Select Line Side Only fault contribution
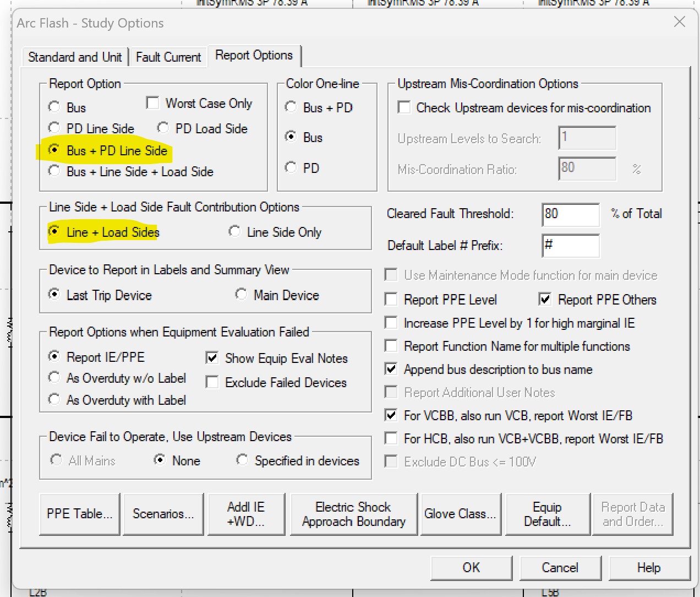700x597 pixels. pyautogui.click(x=235, y=232)
